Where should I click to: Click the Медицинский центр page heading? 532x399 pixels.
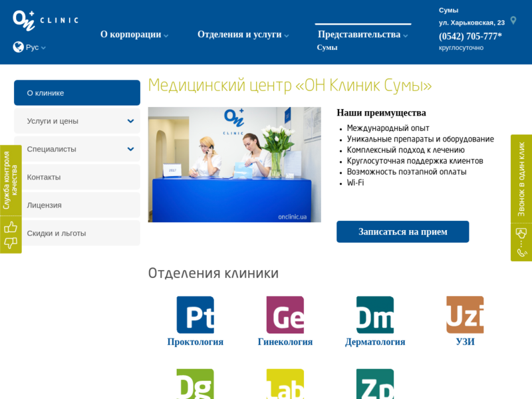tap(290, 85)
